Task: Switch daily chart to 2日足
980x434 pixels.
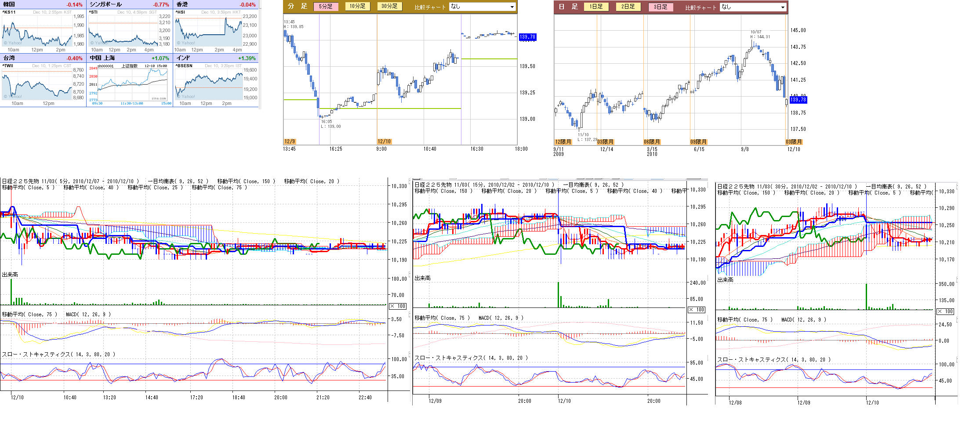Action: [x=628, y=7]
